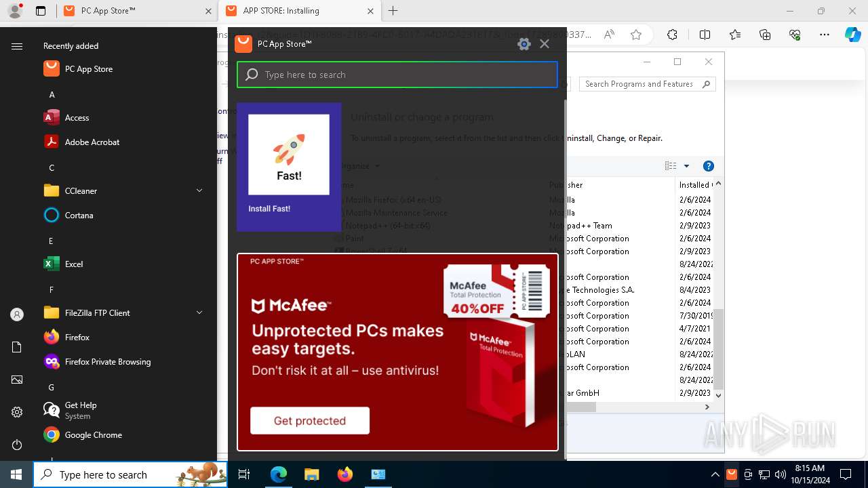Screen dimensions: 868x488
Task: Open Edge Favorites list
Action: tap(735, 35)
